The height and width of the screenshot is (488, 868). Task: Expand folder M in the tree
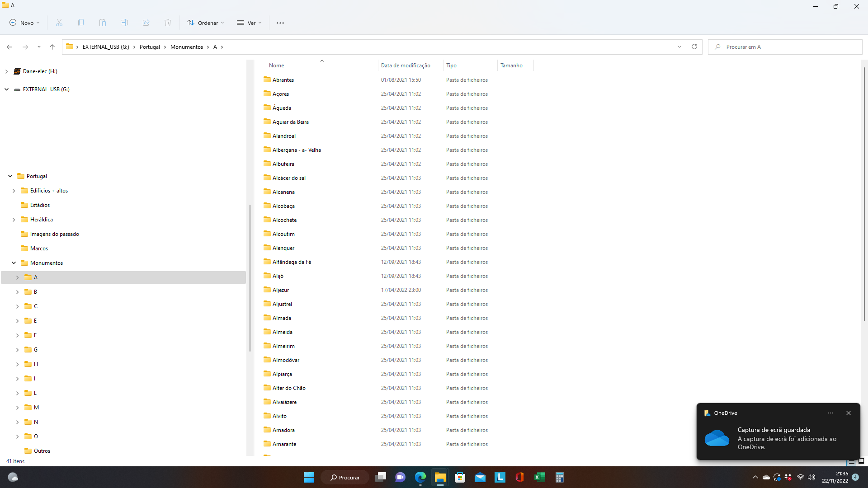point(17,408)
